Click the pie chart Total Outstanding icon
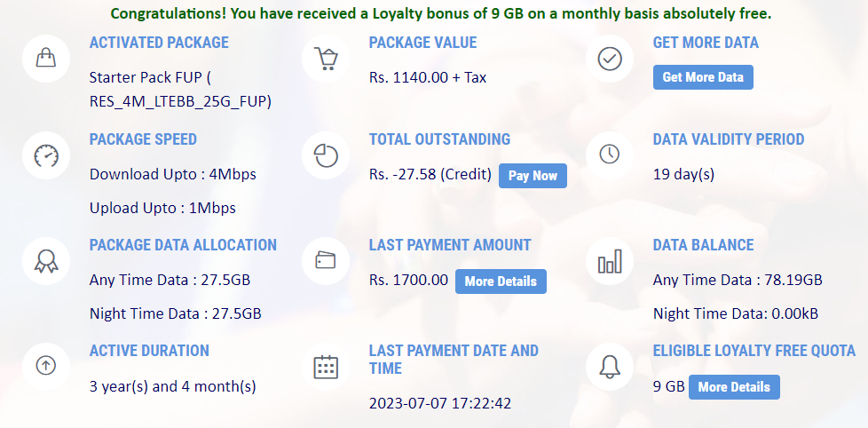 point(326,155)
